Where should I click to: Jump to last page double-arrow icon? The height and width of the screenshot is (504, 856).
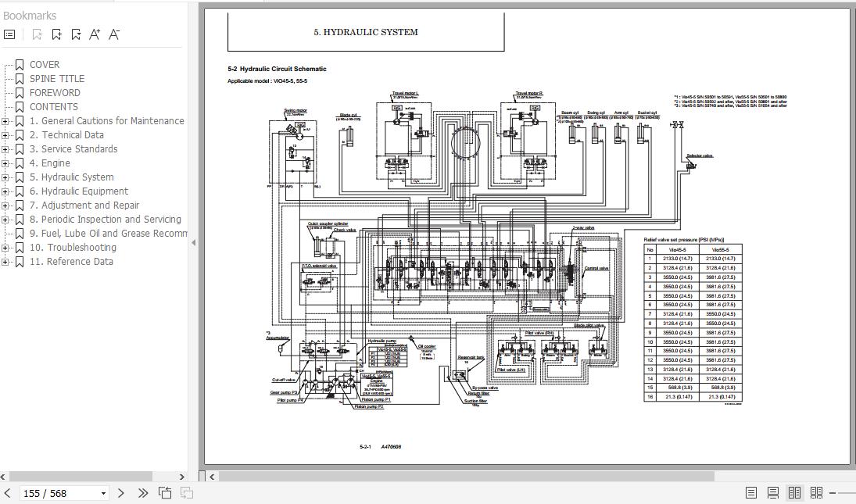[x=142, y=493]
